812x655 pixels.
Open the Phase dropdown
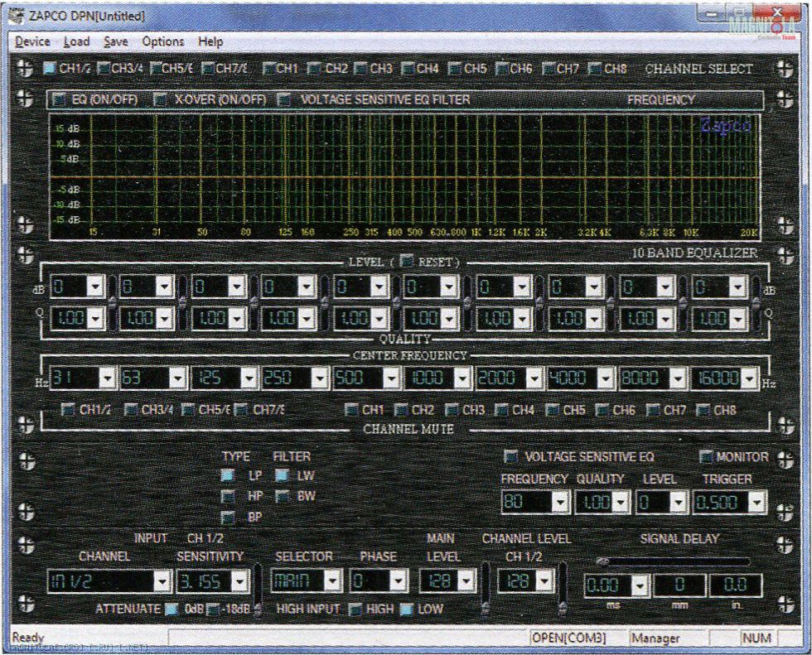pos(378,581)
